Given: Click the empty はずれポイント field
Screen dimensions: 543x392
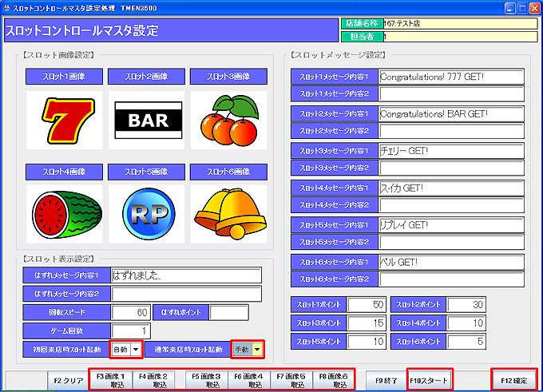Looking at the screenshot, I should pos(229,313).
